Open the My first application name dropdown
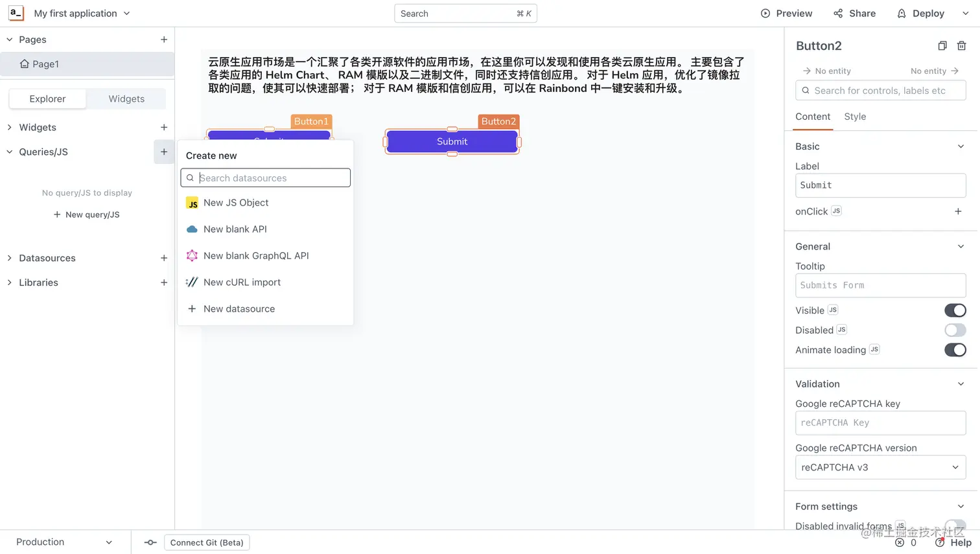 tap(82, 13)
